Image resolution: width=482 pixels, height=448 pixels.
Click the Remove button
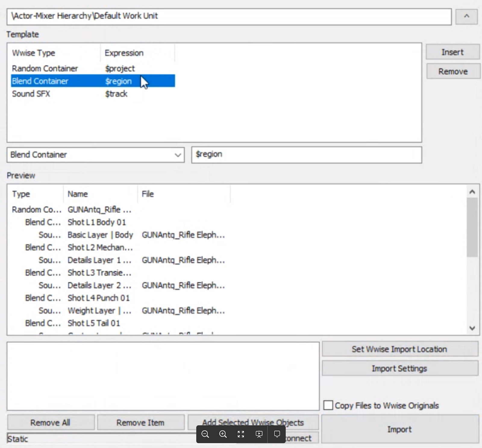(453, 71)
